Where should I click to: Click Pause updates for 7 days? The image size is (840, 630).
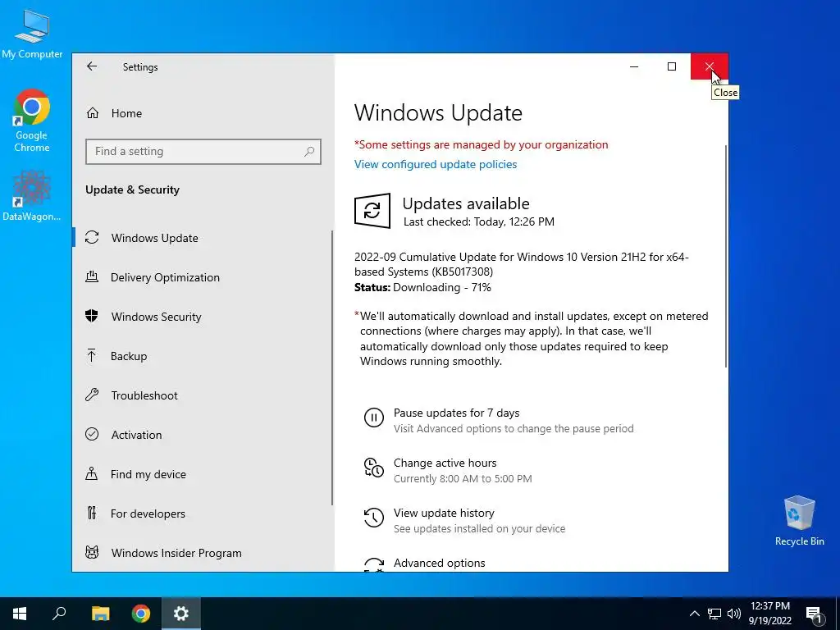click(x=456, y=413)
